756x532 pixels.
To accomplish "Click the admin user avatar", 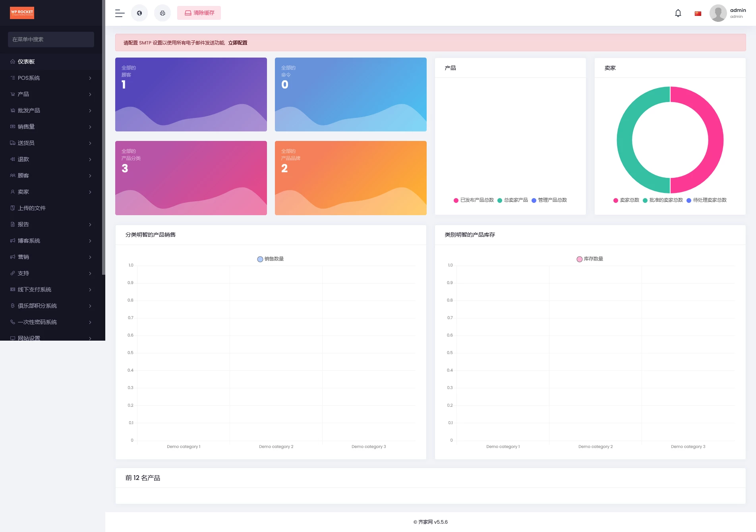I will (x=718, y=13).
